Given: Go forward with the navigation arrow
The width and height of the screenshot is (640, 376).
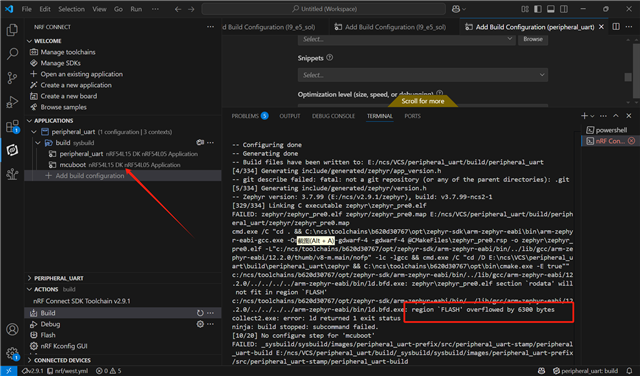Looking at the screenshot, I should [191, 9].
